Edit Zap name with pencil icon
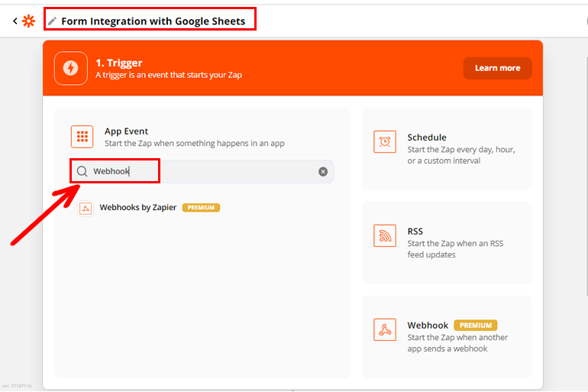The height and width of the screenshot is (392, 588). coord(53,21)
